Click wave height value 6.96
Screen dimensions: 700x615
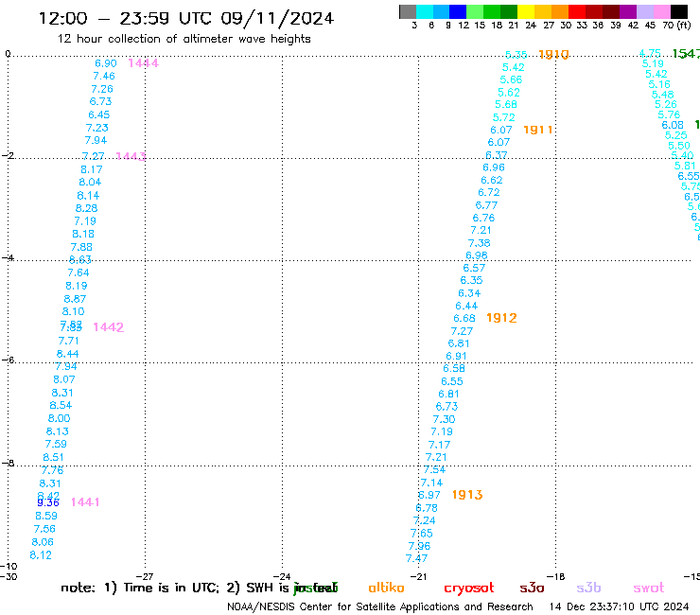coord(494,167)
